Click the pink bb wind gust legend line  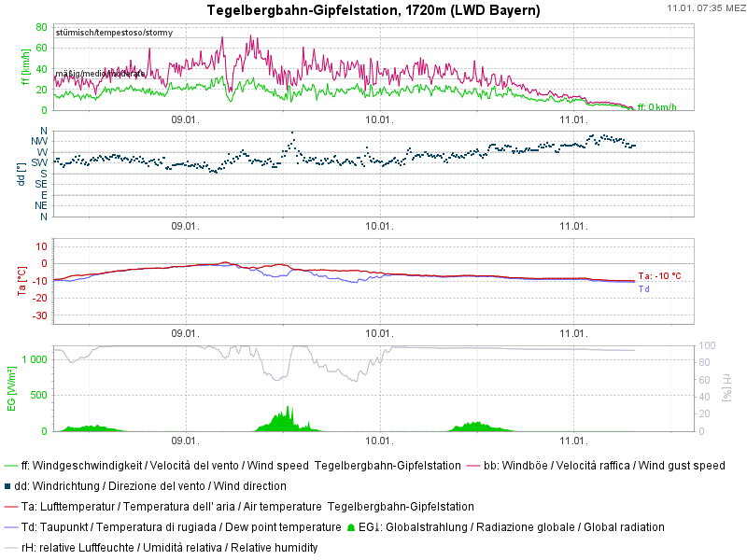coord(472,465)
